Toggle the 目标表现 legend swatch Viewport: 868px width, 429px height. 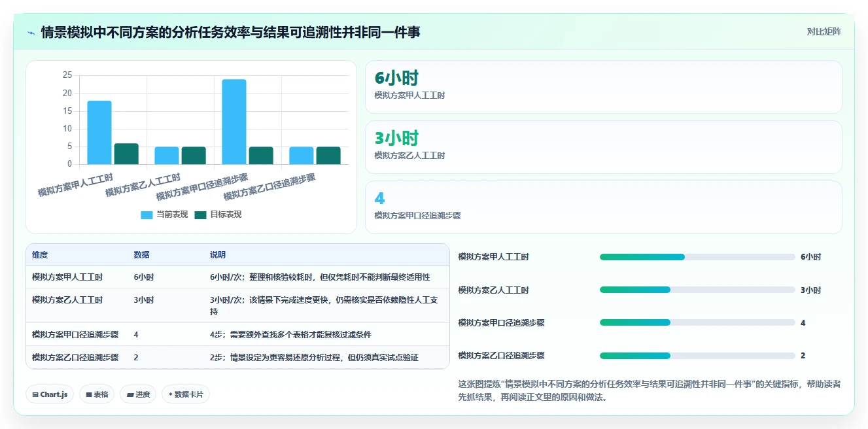pos(200,214)
